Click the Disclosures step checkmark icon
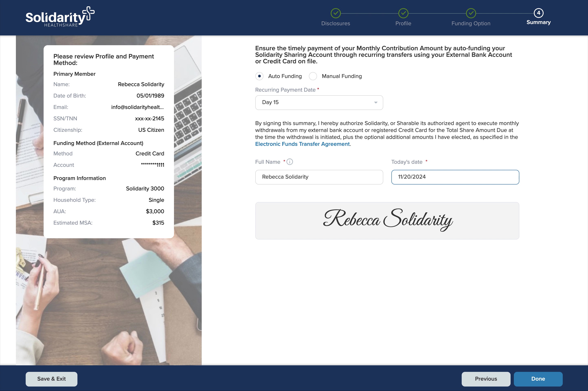Viewport: 588px width, 391px height. [x=336, y=13]
